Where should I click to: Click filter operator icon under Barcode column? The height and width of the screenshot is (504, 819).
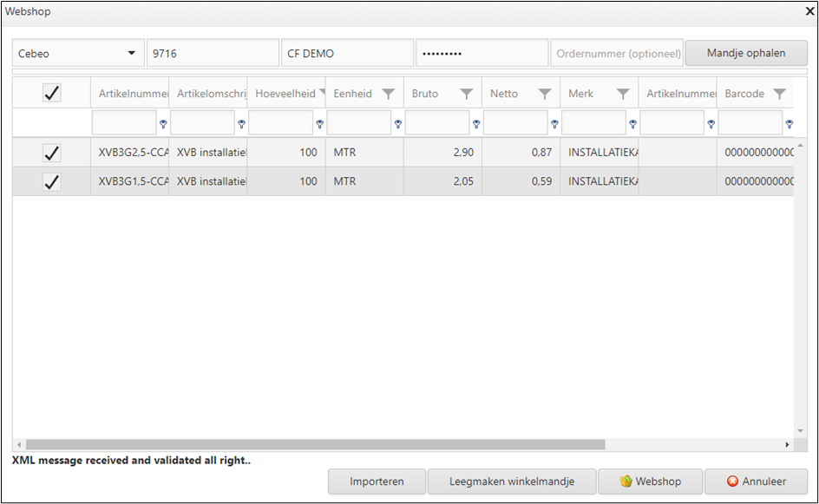790,124
